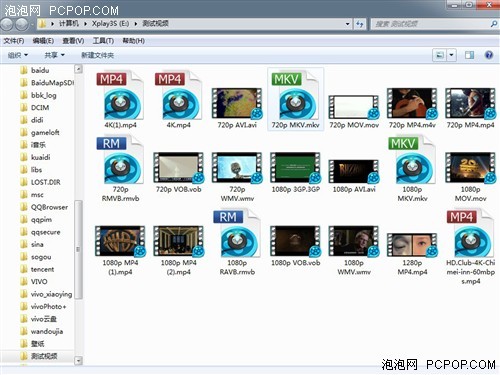
Task: Open the view options dropdown arrow
Action: click(x=451, y=55)
